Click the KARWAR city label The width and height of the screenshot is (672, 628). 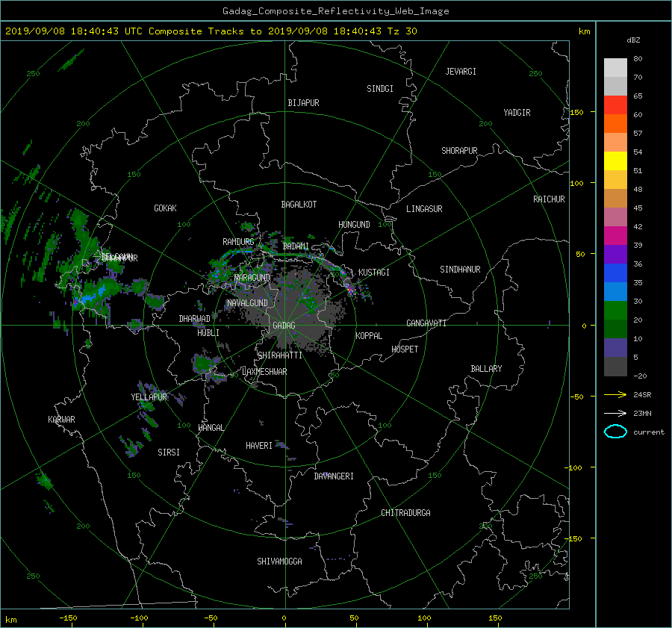[x=61, y=420]
